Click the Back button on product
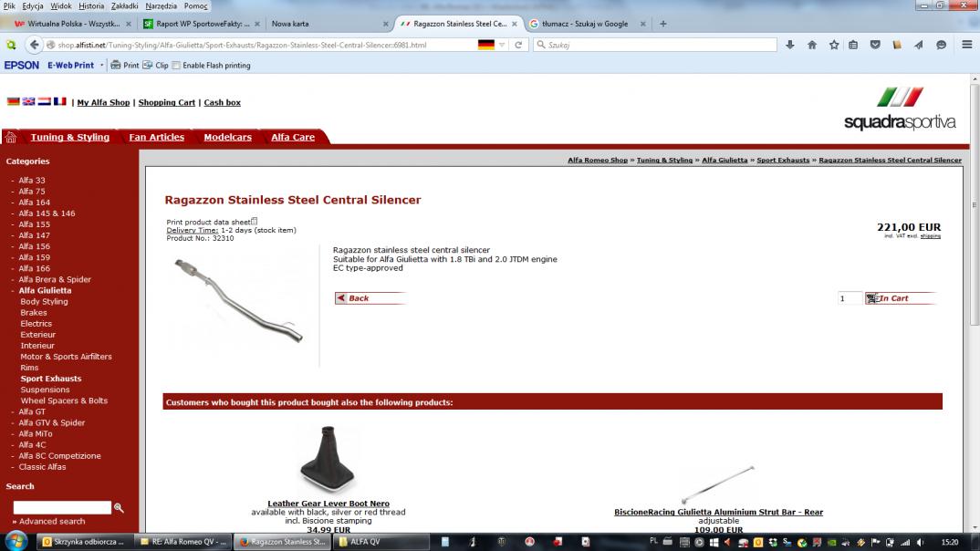 (370, 298)
